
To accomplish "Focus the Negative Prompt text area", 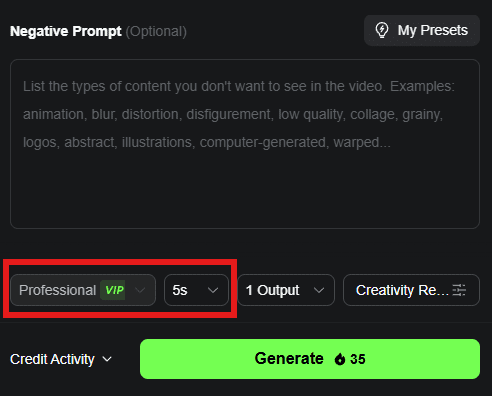I will 245,144.
